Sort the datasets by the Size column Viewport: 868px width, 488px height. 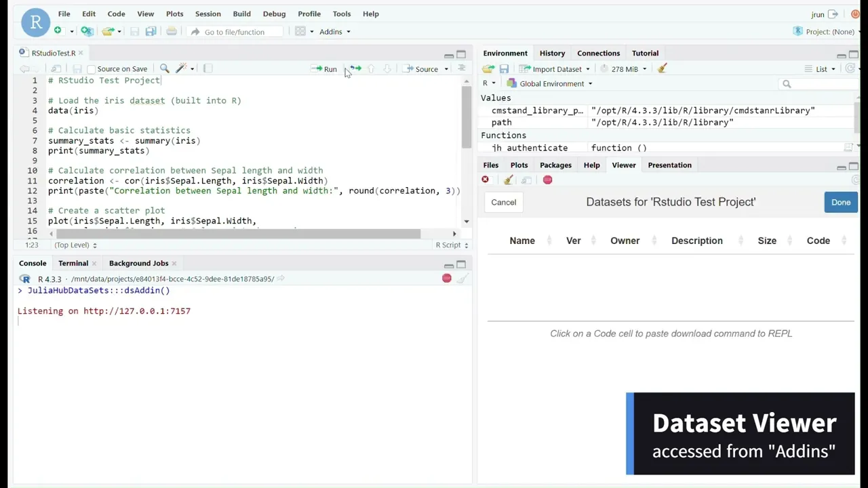coord(767,241)
